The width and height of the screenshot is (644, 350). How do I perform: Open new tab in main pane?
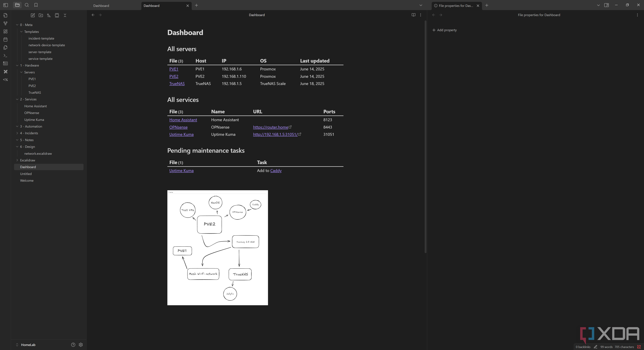click(197, 5)
